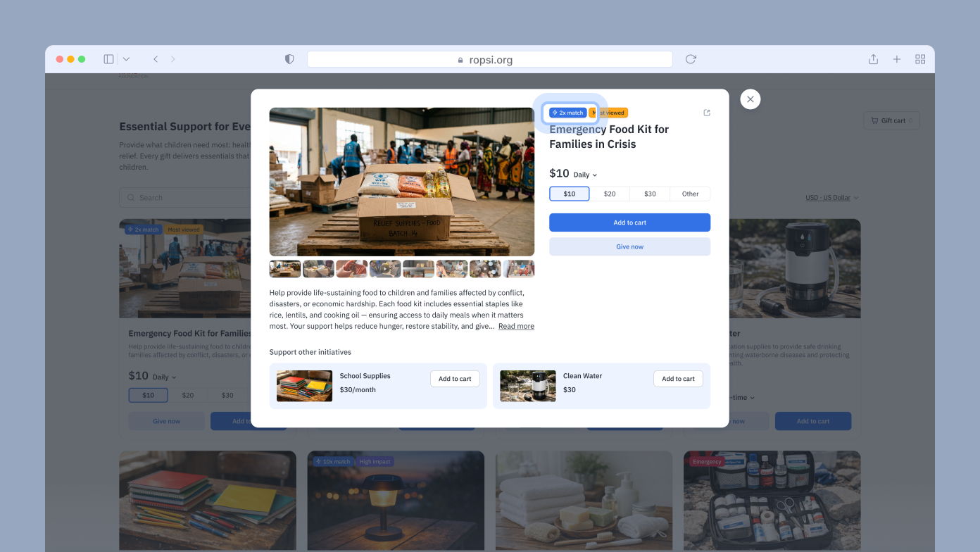Expand the sidebar chevron dropdown in toolbar
This screenshot has height=552, width=980.
pos(126,59)
